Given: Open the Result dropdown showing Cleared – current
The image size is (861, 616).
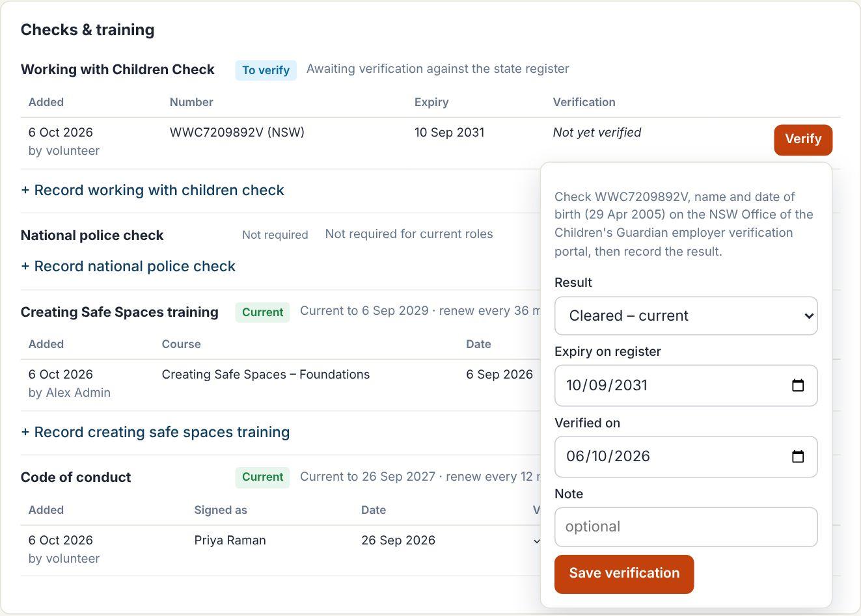Looking at the screenshot, I should click(686, 316).
